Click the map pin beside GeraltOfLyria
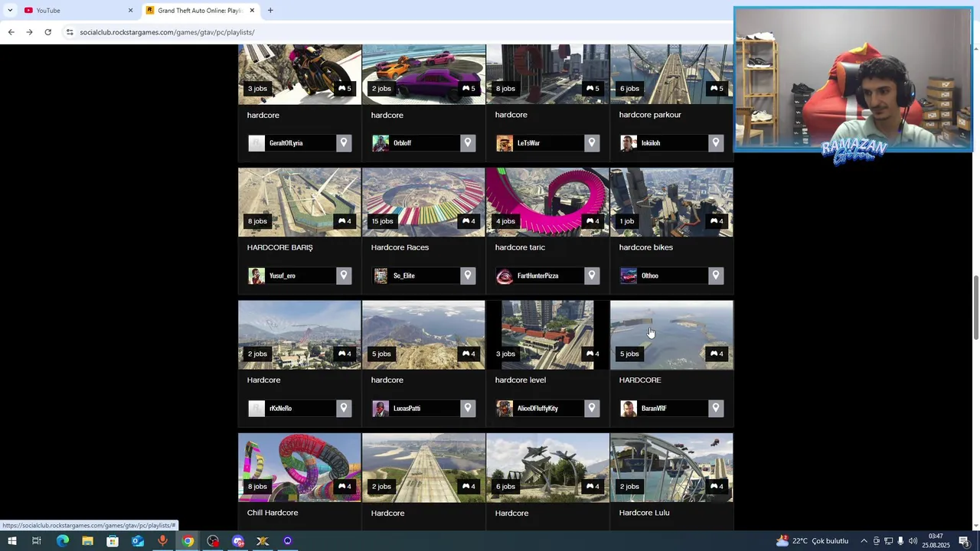980x551 pixels. [344, 143]
